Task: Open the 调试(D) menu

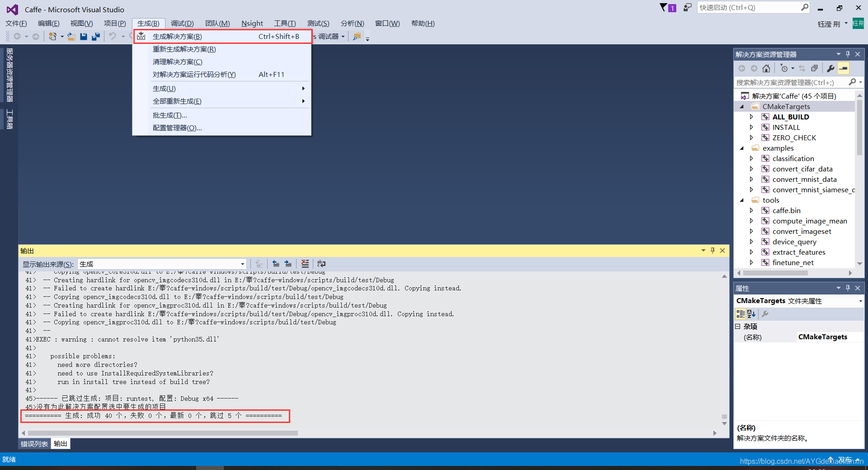Action: [182, 24]
